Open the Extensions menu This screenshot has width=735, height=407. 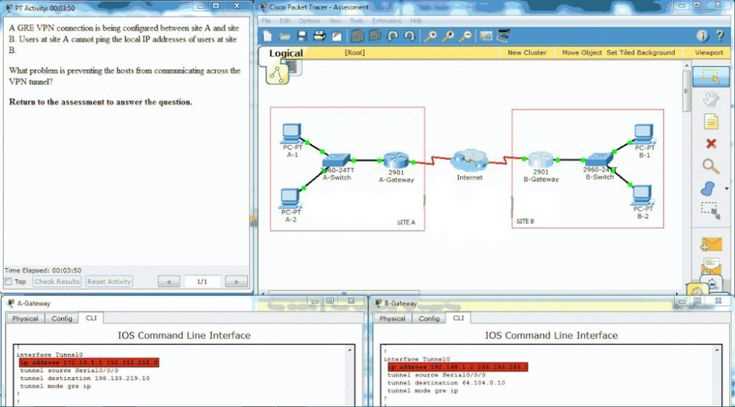(x=387, y=21)
